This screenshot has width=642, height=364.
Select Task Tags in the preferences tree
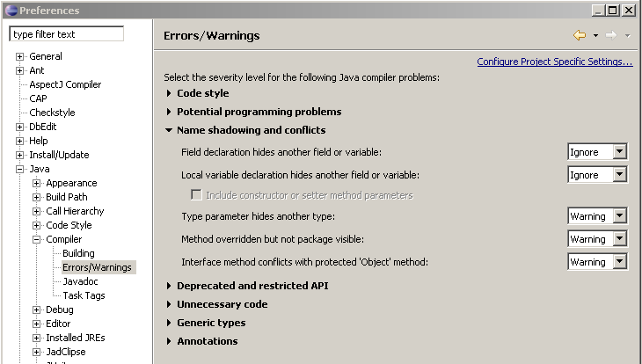click(84, 295)
